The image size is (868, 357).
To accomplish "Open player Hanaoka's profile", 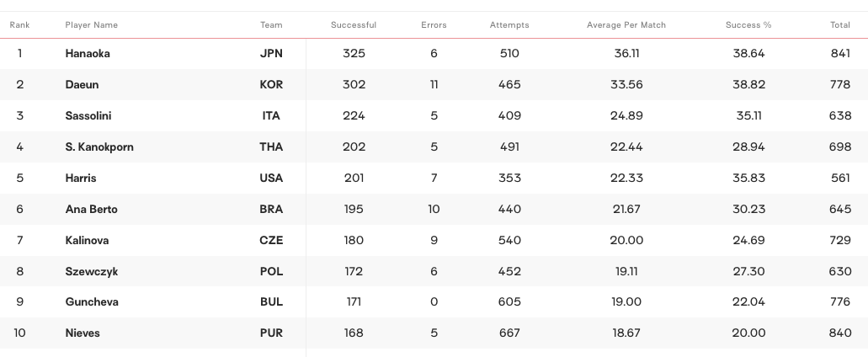I will [x=88, y=54].
